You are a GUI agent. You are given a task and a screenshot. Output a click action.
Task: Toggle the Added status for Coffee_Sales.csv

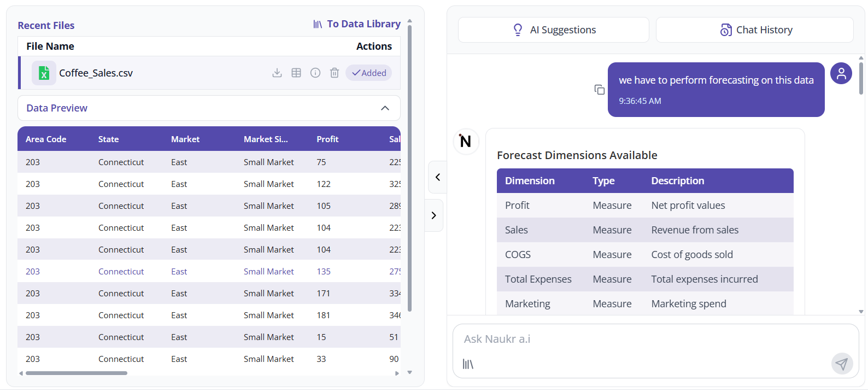coord(369,73)
